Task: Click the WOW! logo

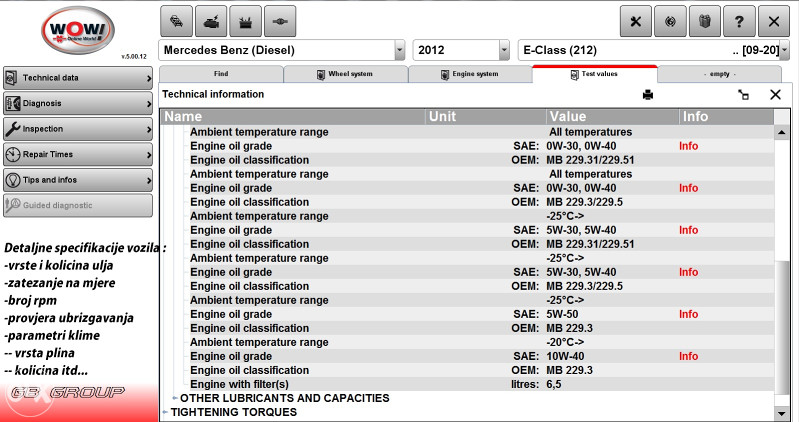Action: [x=77, y=30]
